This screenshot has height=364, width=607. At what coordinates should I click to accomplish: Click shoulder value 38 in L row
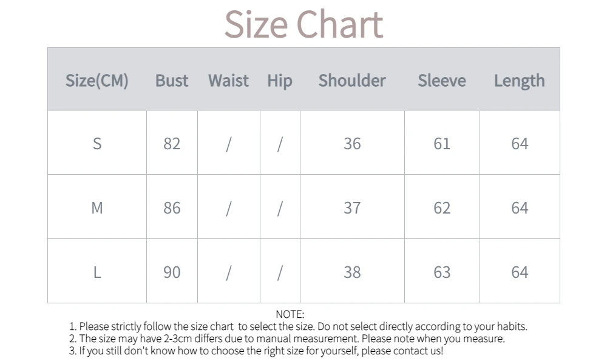click(x=352, y=272)
